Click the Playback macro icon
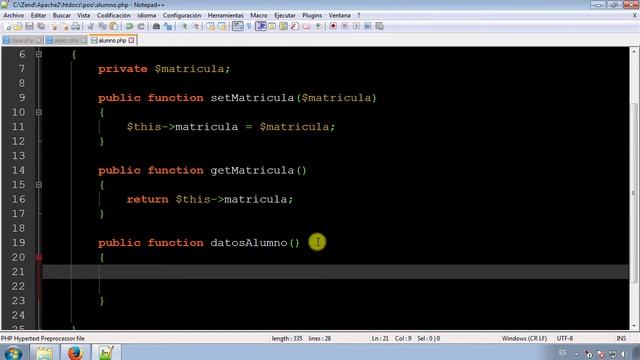 (356, 27)
